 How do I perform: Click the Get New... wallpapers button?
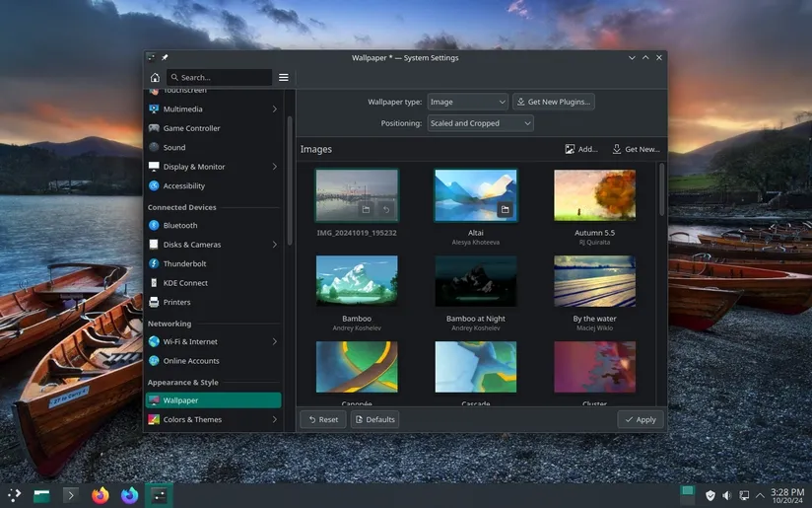[x=636, y=149]
